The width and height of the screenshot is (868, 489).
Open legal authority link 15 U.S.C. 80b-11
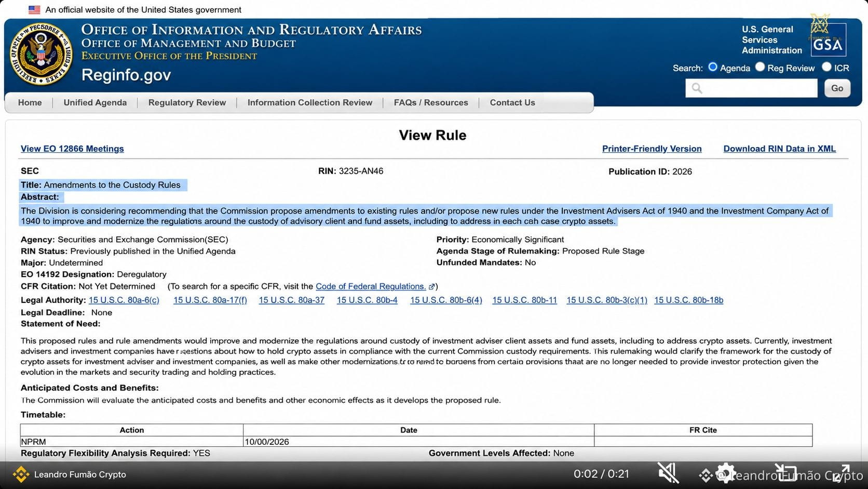[x=524, y=300]
